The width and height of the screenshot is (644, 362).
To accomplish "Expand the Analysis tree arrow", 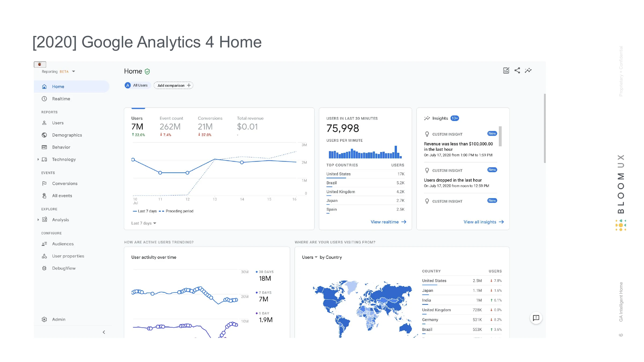I will 38,220.
